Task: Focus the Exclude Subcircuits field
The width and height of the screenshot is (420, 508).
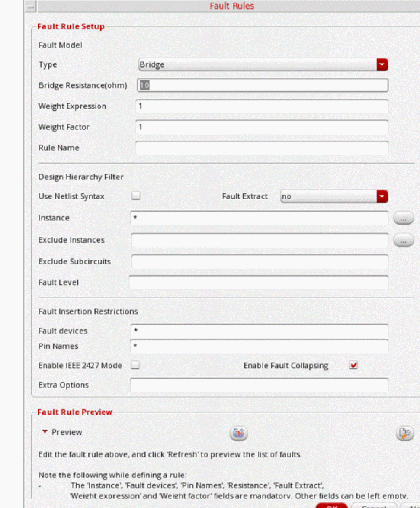Action: click(x=260, y=261)
